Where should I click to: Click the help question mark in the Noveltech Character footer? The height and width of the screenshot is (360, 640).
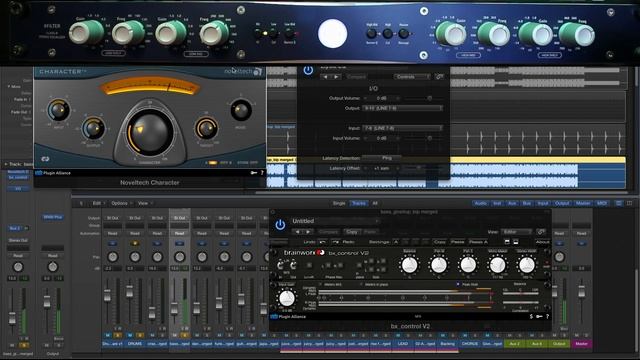tap(262, 173)
